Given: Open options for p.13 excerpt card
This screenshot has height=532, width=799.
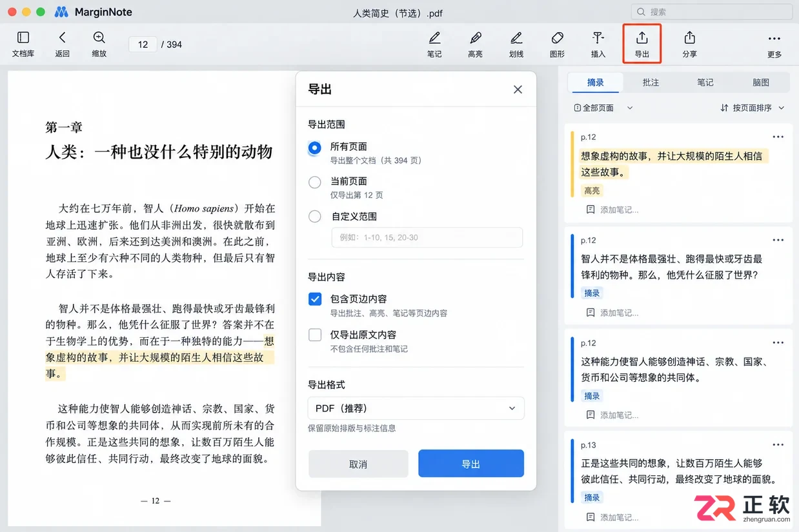Looking at the screenshot, I should (x=778, y=444).
